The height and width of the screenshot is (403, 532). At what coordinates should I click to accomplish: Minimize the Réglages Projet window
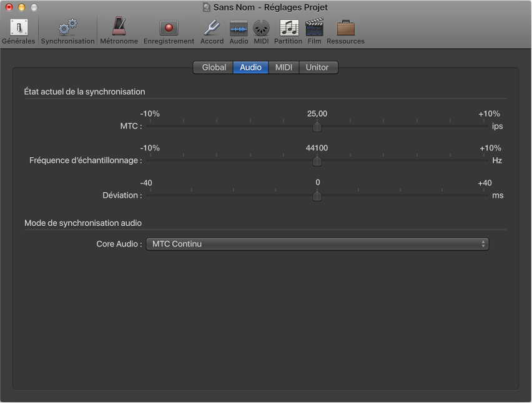(21, 7)
